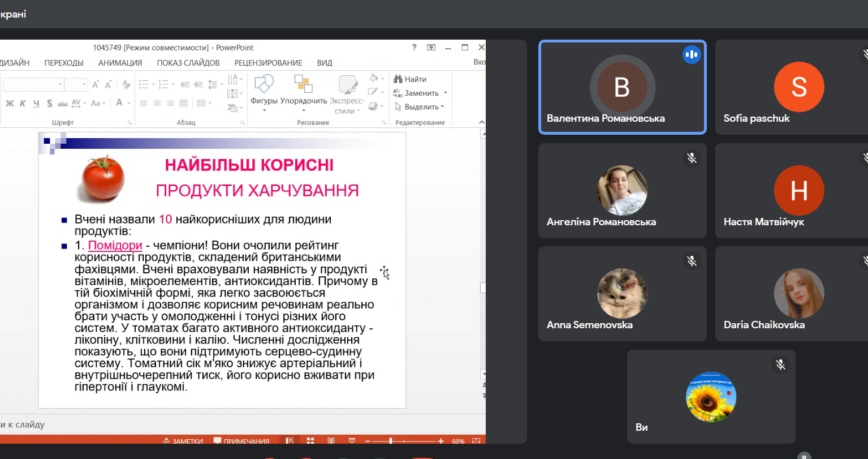This screenshot has height=459, width=868.
Task: Start slideshow from status bar icon
Action: pyautogui.click(x=351, y=441)
